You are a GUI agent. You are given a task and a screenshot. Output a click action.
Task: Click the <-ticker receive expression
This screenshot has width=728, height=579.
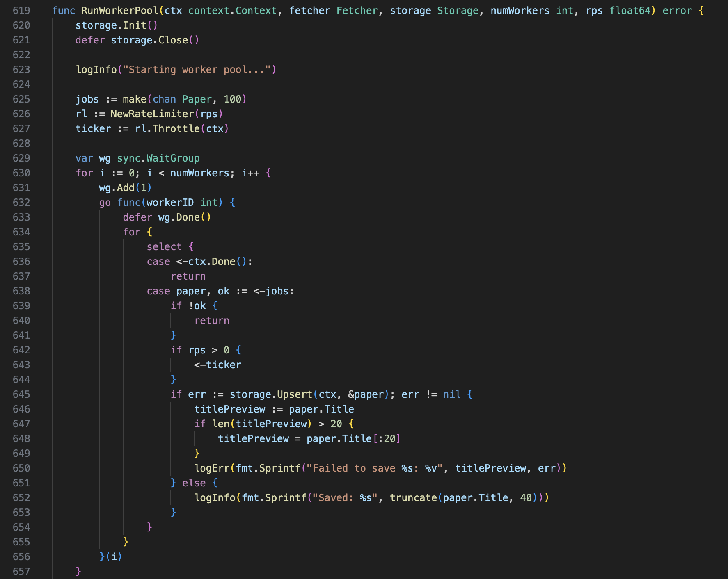point(217,365)
